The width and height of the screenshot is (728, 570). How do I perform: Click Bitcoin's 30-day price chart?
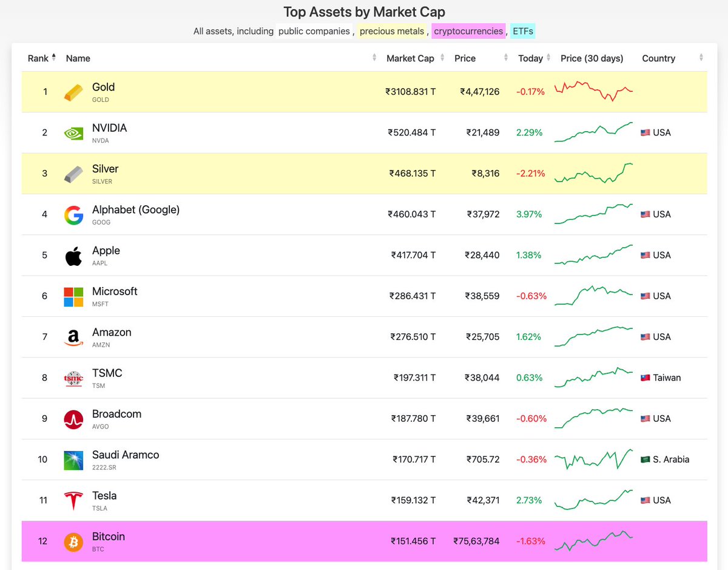593,540
